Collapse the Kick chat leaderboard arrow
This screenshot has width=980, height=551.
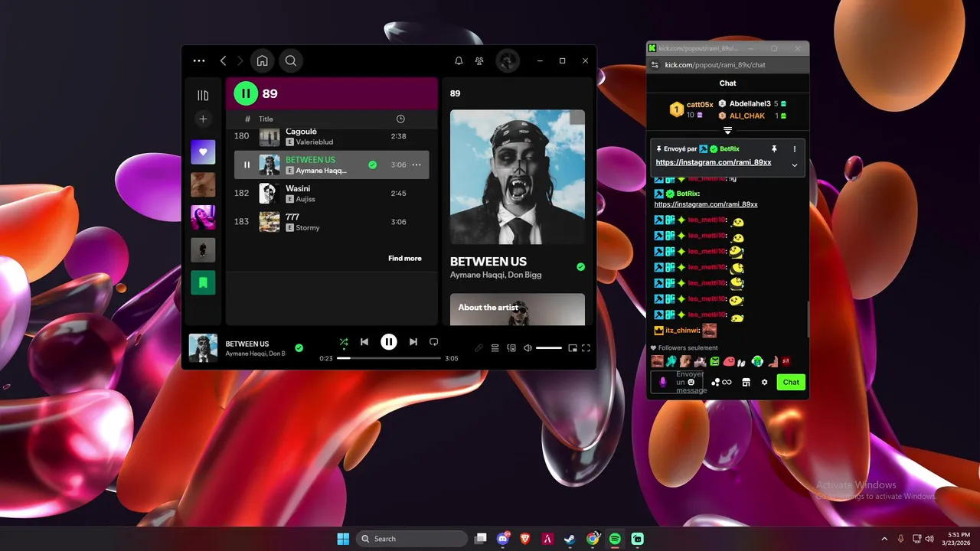728,131
